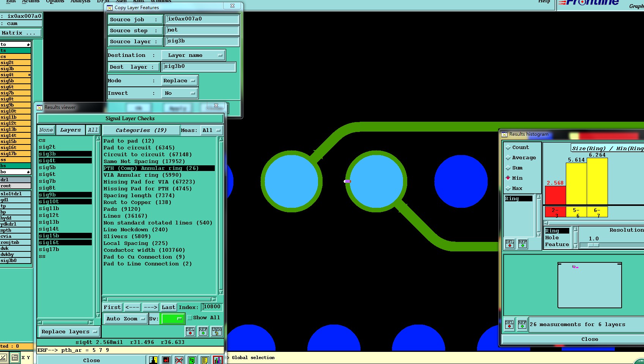
Task: Select the Count radio option
Action: point(508,147)
